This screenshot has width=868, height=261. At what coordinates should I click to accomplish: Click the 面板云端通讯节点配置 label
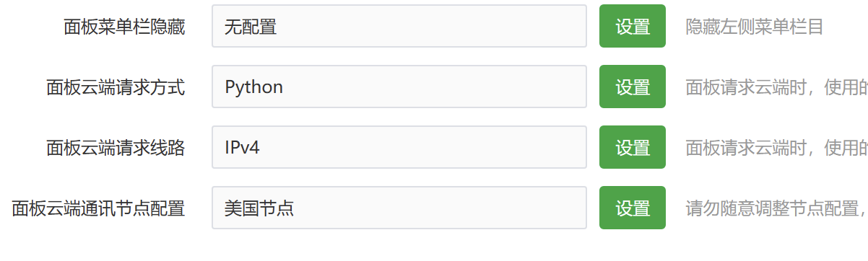pos(98,208)
